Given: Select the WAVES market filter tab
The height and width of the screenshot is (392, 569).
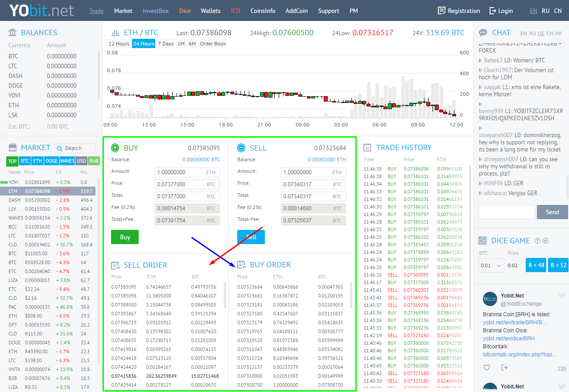Looking at the screenshot, I should pyautogui.click(x=67, y=161).
